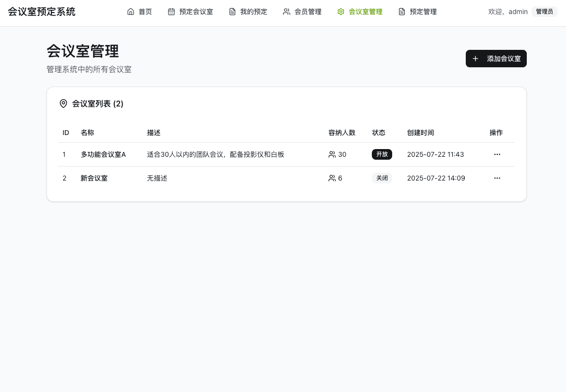Viewport: 566px width, 392px height.
Task: Click the home icon beside 首页
Action: tap(131, 12)
